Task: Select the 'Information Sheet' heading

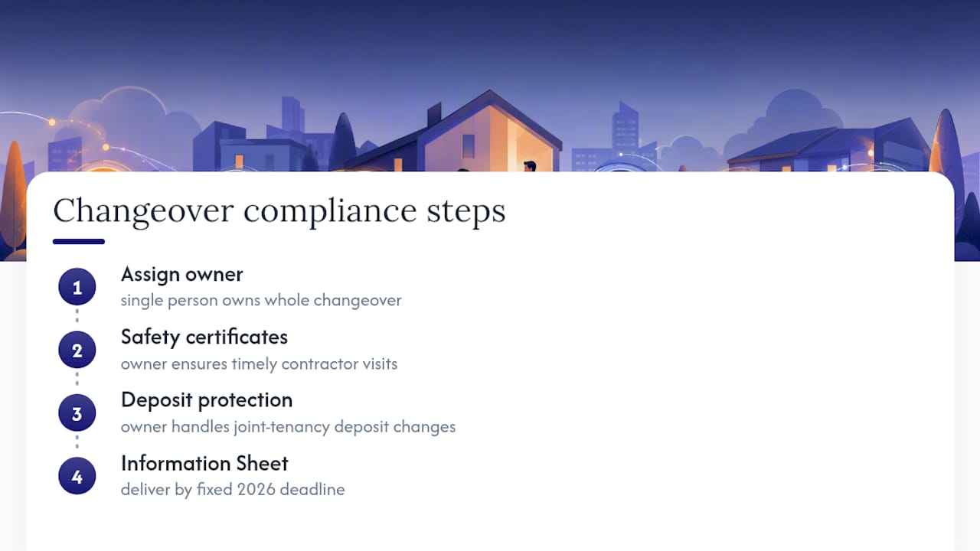Action: tap(204, 463)
